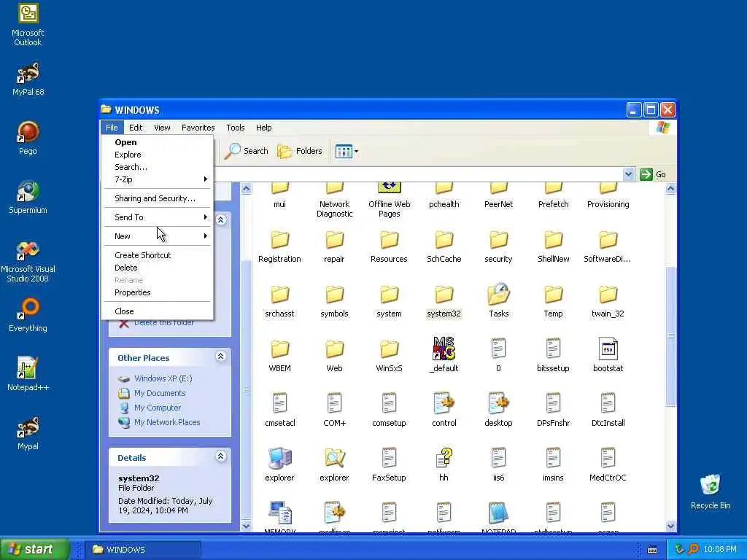Open the Edit menu
Image resolution: width=747 pixels, height=560 pixels.
coord(136,128)
